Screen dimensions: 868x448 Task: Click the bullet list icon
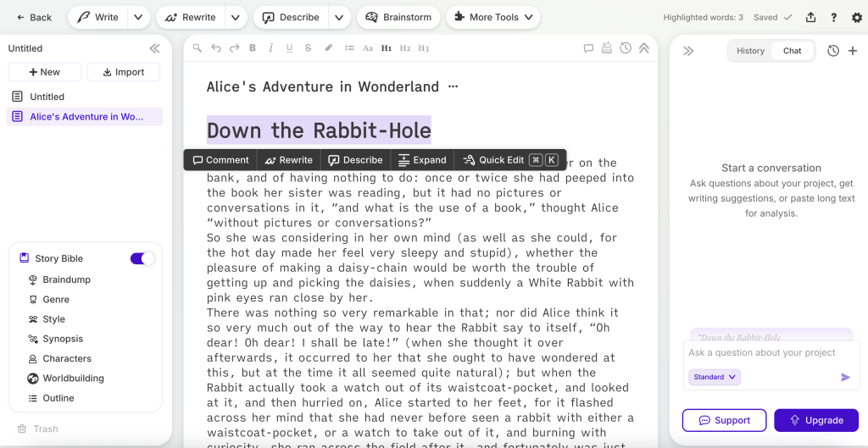349,48
